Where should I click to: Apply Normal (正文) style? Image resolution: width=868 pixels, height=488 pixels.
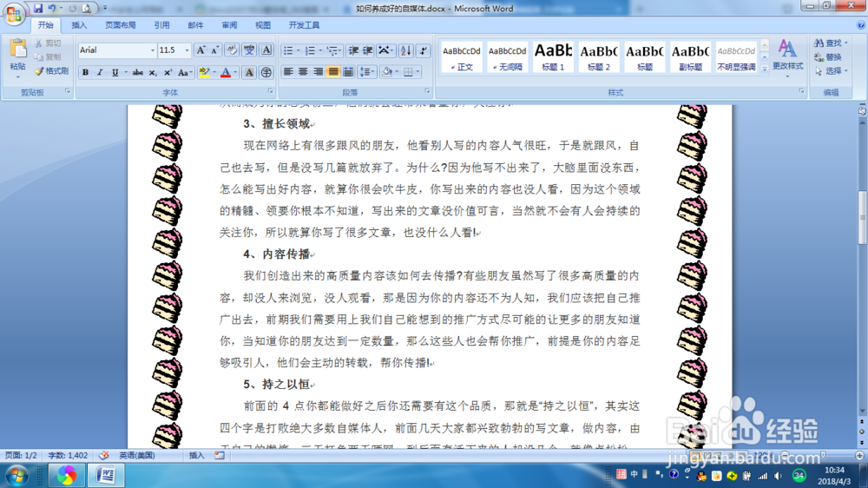462,56
